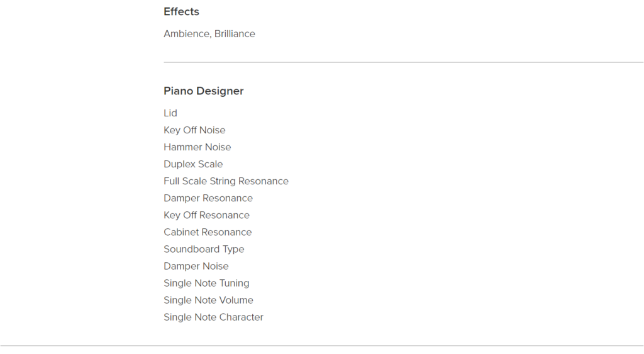Click the word Brilliance under Effects
This screenshot has width=644, height=354.
coord(235,34)
